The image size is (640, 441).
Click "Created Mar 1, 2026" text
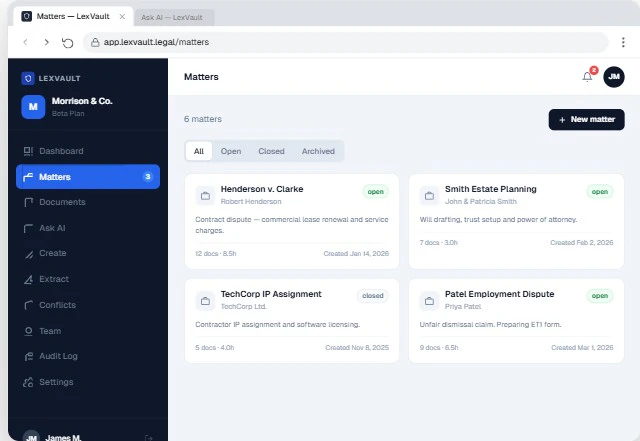point(582,347)
